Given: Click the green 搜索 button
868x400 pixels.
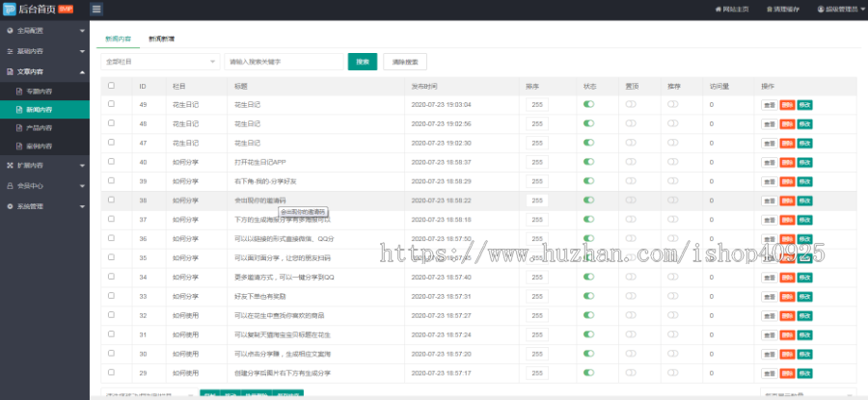Looking at the screenshot, I should [x=363, y=62].
